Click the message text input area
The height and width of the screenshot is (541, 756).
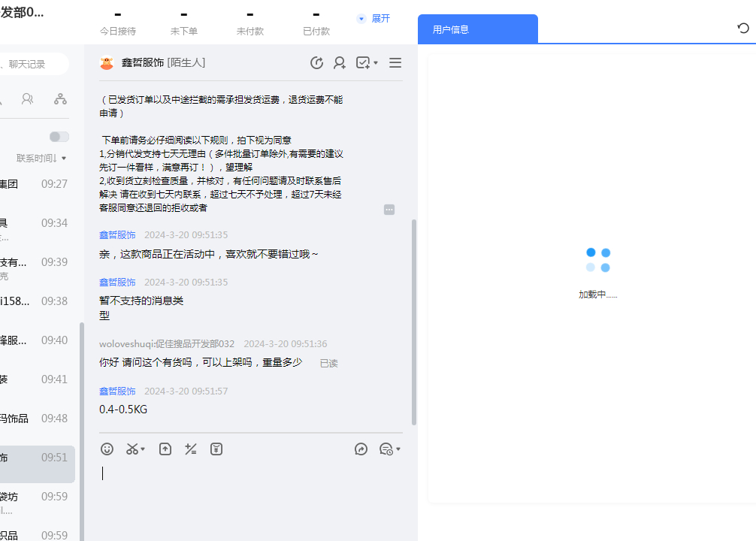(252, 488)
